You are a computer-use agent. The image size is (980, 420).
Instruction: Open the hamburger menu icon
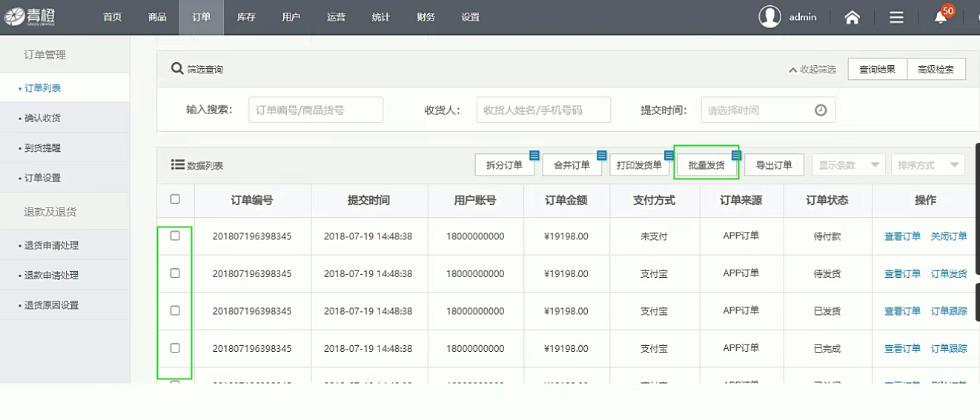coord(896,18)
